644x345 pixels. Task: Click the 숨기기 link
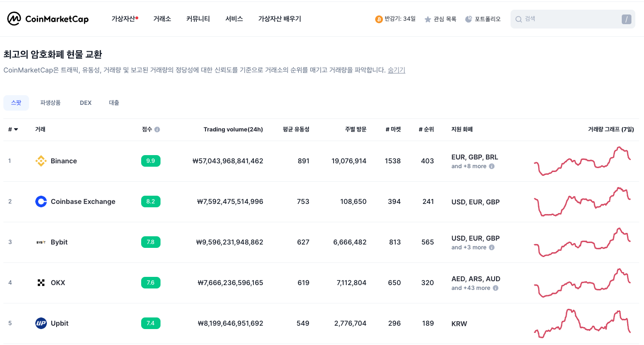click(x=396, y=70)
